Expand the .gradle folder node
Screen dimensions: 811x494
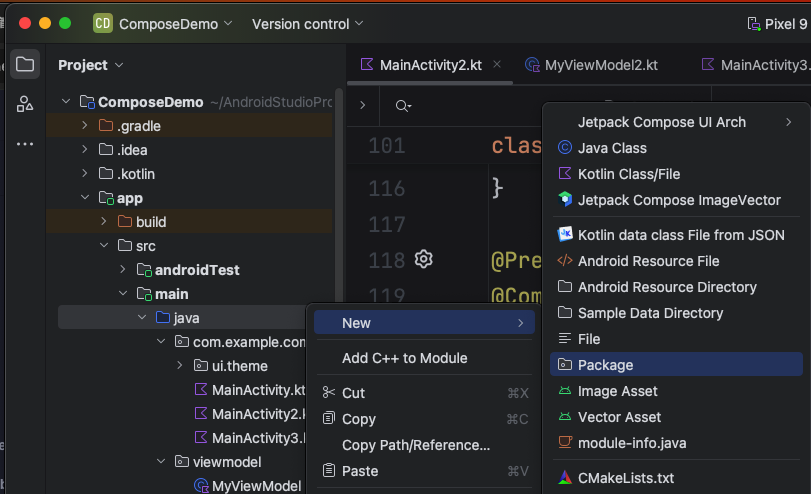[86, 126]
